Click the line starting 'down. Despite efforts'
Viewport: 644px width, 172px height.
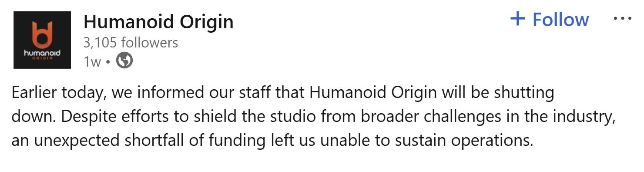coord(313,117)
